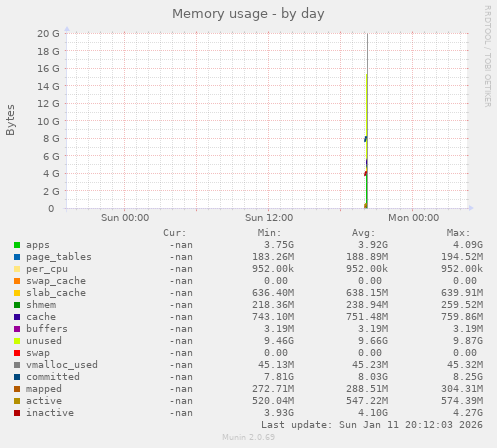The image size is (497, 448).
Task: Click the 'inactive' legend label
Action: tap(50, 413)
